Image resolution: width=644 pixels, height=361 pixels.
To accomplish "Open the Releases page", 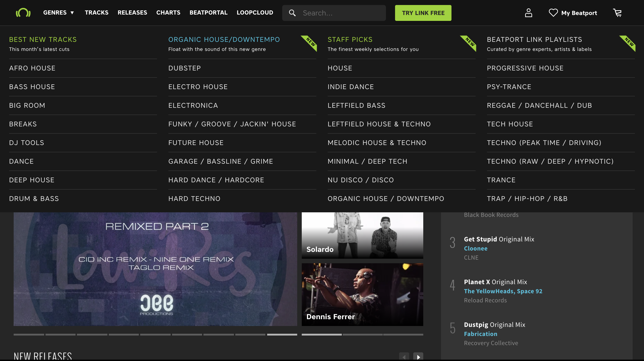I will [132, 13].
